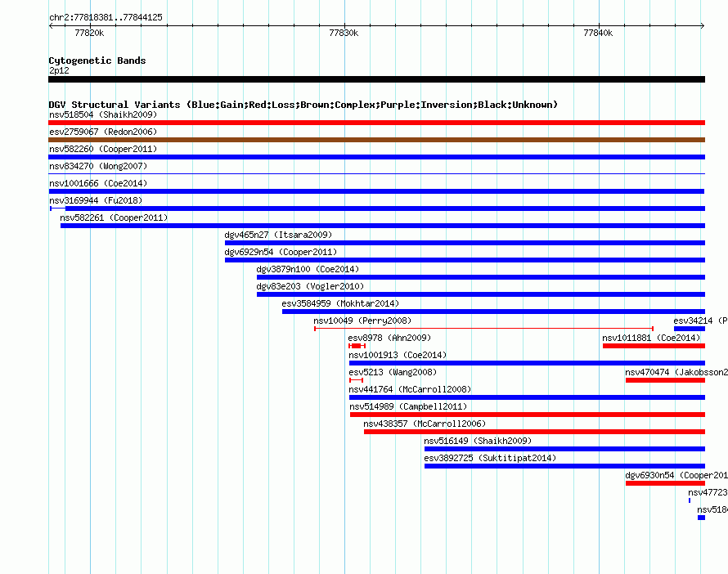This screenshot has height=574, width=728.
Task: Select the nsv1001666 (Coe2014) variant label
Action: click(x=98, y=183)
